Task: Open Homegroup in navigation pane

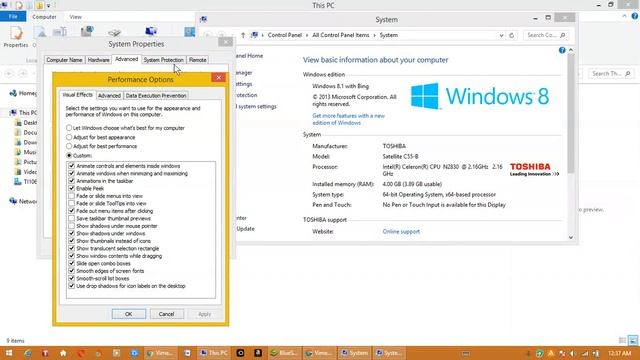Action: [x=23, y=93]
